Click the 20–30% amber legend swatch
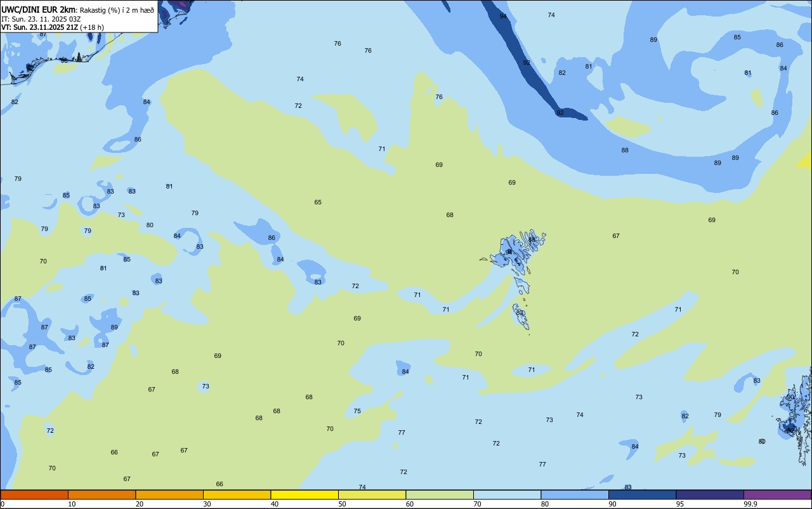 tap(169, 494)
